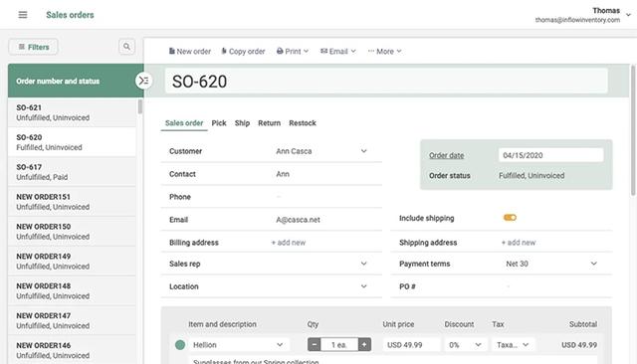The width and height of the screenshot is (637, 364).
Task: Collapse the order list panel arrow
Action: click(143, 81)
